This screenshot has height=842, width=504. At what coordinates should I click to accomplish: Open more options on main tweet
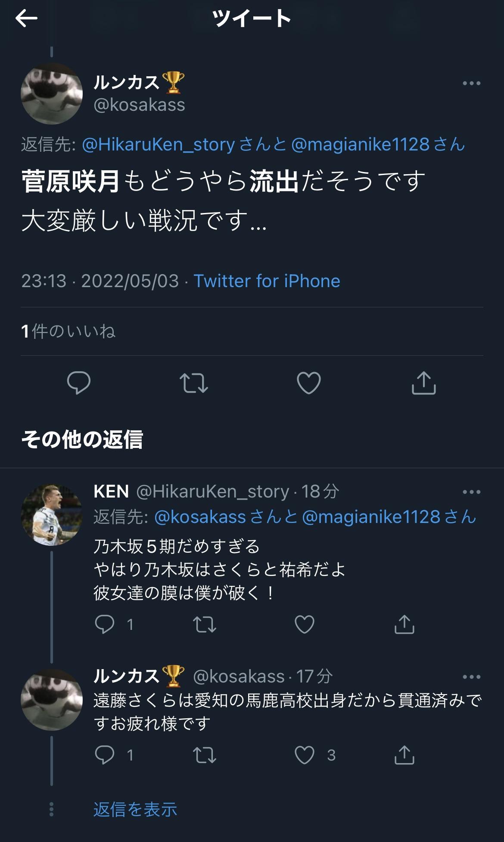click(x=471, y=83)
